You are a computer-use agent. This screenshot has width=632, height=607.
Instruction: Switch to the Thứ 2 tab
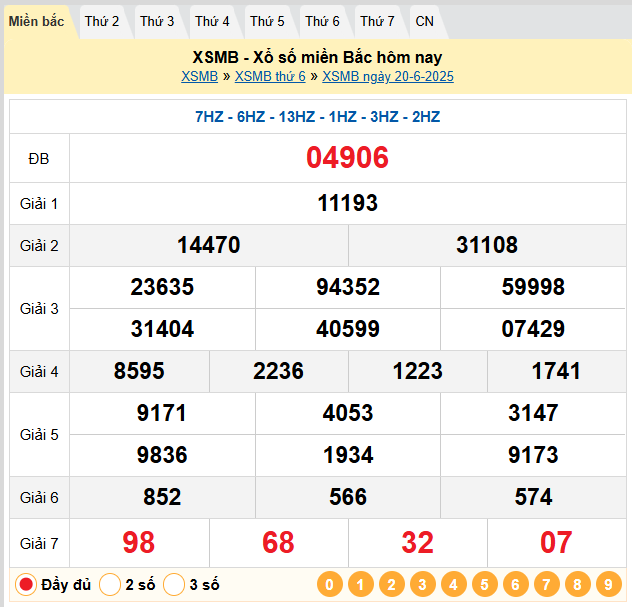coord(102,21)
